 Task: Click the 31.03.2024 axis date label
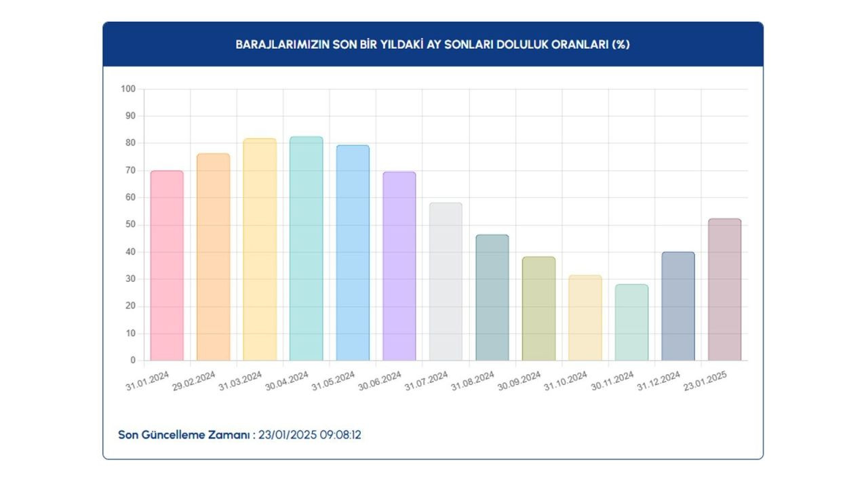241,382
